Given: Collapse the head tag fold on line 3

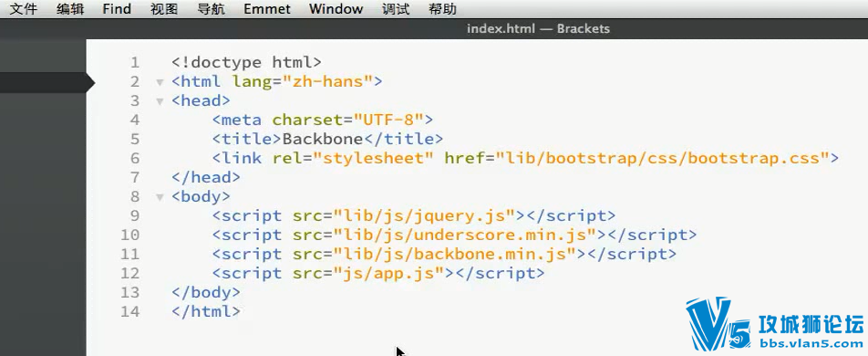Looking at the screenshot, I should pyautogui.click(x=160, y=101).
